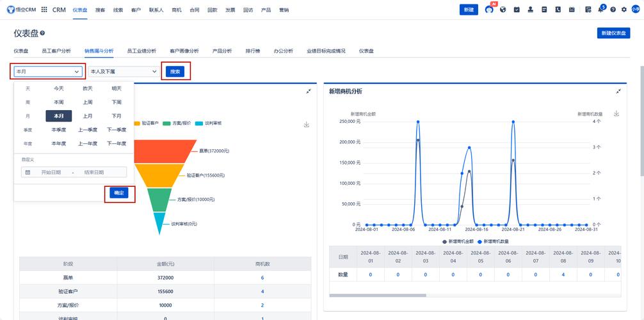Open settings gear icon
This screenshot has height=320, width=644.
click(624, 10)
